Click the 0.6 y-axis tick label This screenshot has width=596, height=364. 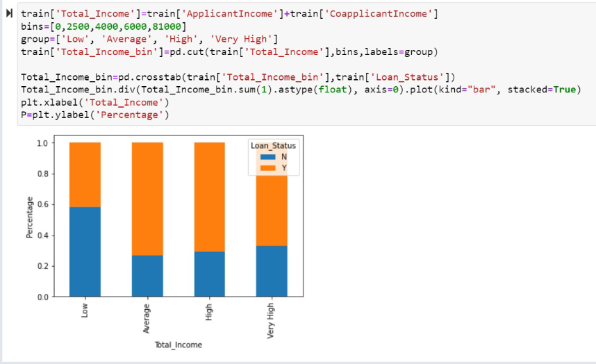tap(42, 204)
